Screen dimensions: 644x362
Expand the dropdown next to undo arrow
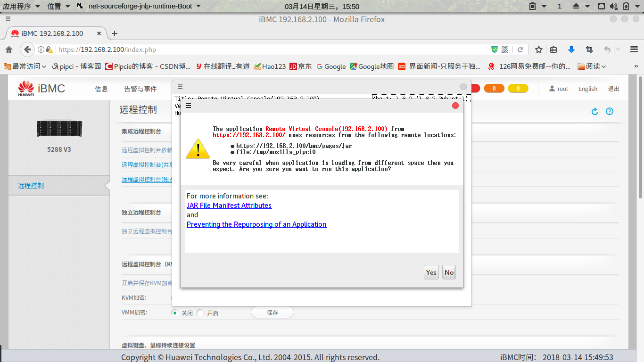(618, 49)
